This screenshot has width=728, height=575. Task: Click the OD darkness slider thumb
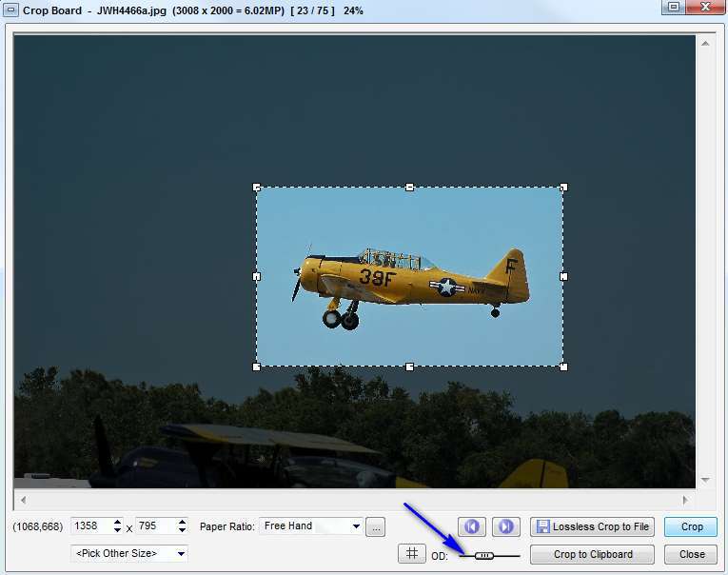tap(484, 556)
